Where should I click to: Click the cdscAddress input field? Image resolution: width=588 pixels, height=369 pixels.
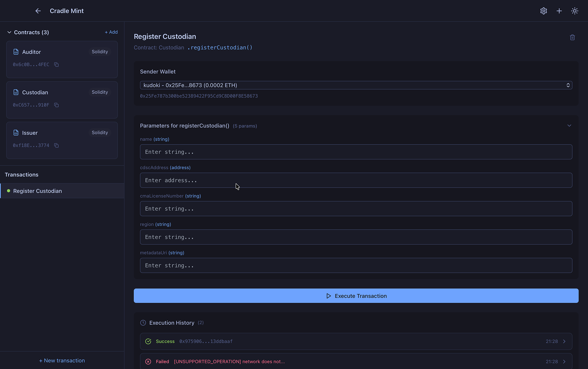coord(356,180)
